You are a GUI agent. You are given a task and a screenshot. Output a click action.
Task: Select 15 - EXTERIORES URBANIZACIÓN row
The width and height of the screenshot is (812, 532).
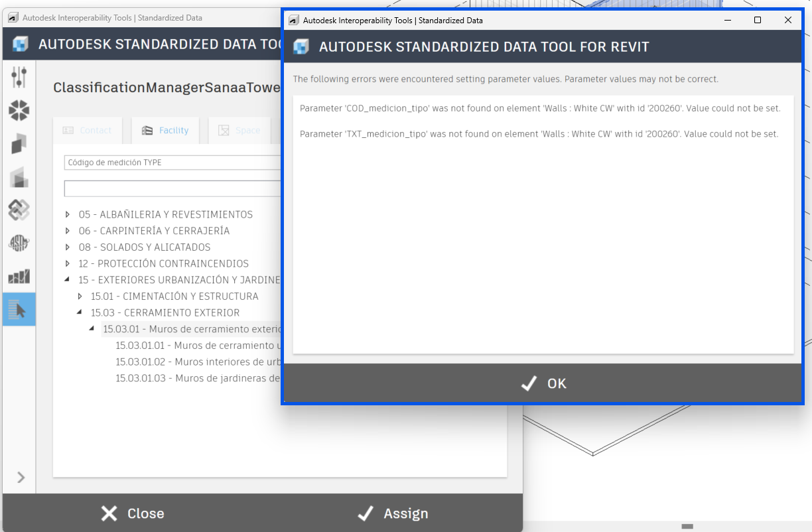(180, 280)
